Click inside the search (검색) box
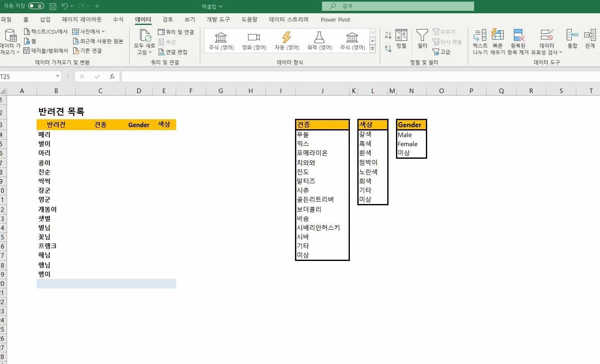This screenshot has width=600, height=364. click(398, 6)
